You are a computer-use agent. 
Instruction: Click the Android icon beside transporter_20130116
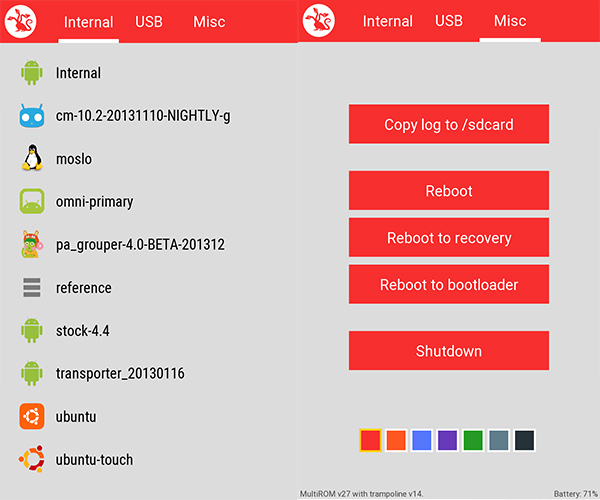click(x=32, y=373)
